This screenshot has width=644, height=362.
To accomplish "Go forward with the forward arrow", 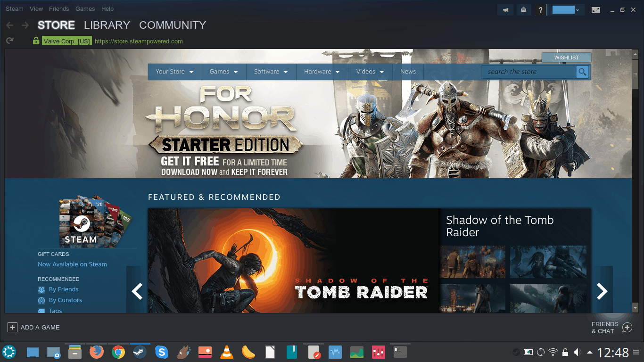I will tap(25, 25).
